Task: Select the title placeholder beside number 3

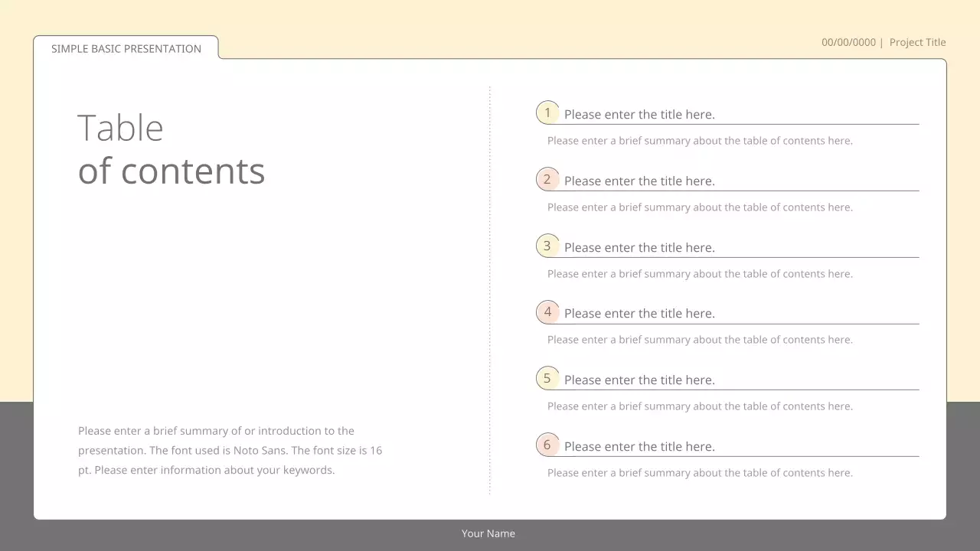Action: point(639,247)
